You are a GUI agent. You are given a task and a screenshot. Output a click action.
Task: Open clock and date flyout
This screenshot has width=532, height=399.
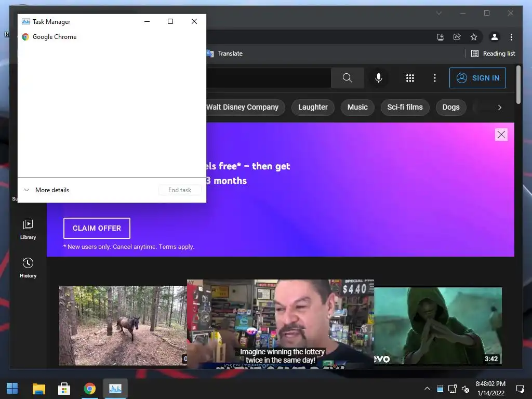[490, 389]
